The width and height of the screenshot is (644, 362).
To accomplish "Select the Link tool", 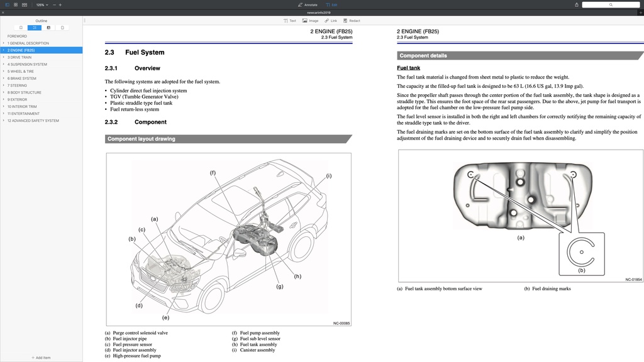I will (x=331, y=20).
